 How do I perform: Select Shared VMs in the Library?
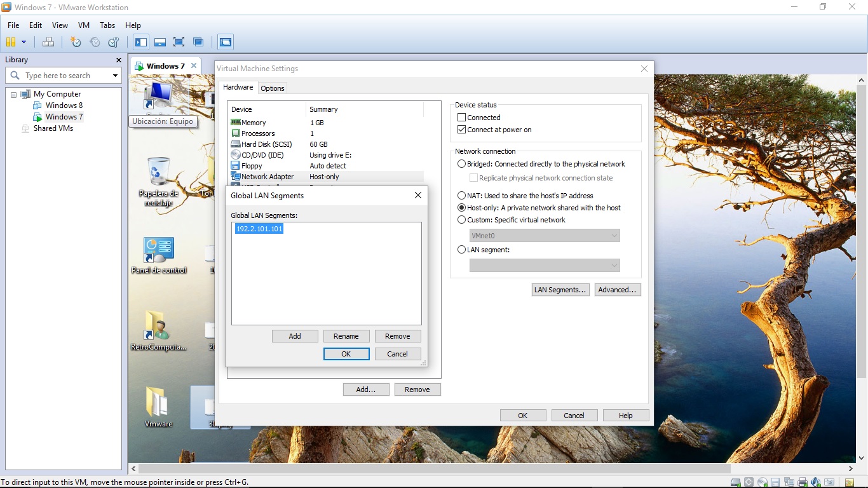[48, 128]
